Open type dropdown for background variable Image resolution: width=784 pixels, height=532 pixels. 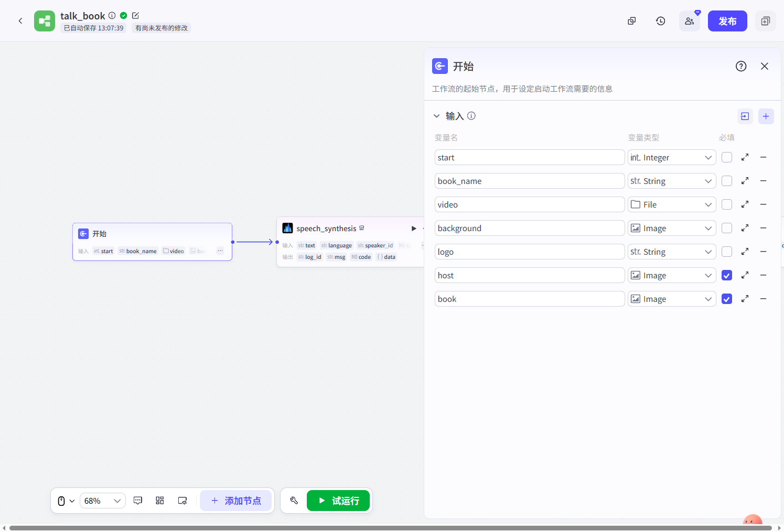coord(672,228)
